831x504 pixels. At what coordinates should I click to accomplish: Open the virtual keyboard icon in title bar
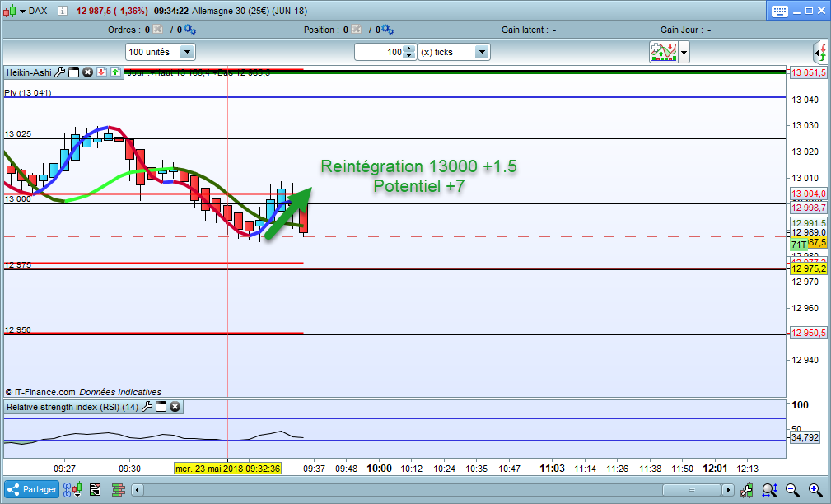780,12
